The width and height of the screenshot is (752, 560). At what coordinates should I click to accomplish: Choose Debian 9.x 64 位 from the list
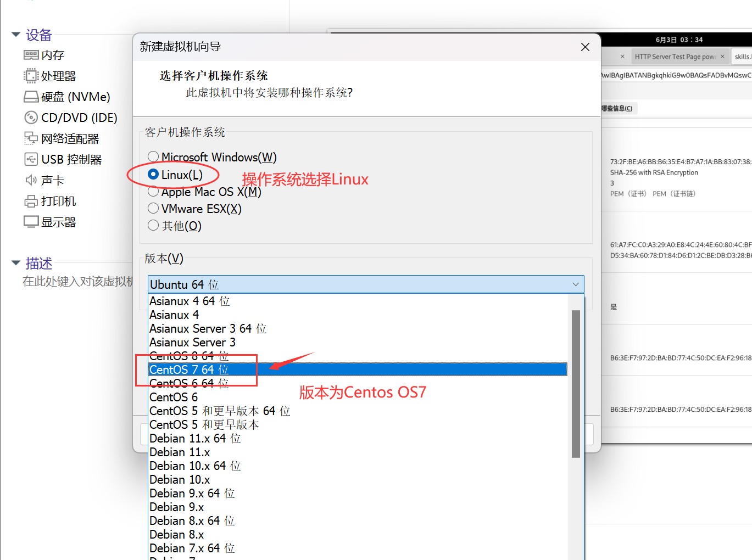358,493
